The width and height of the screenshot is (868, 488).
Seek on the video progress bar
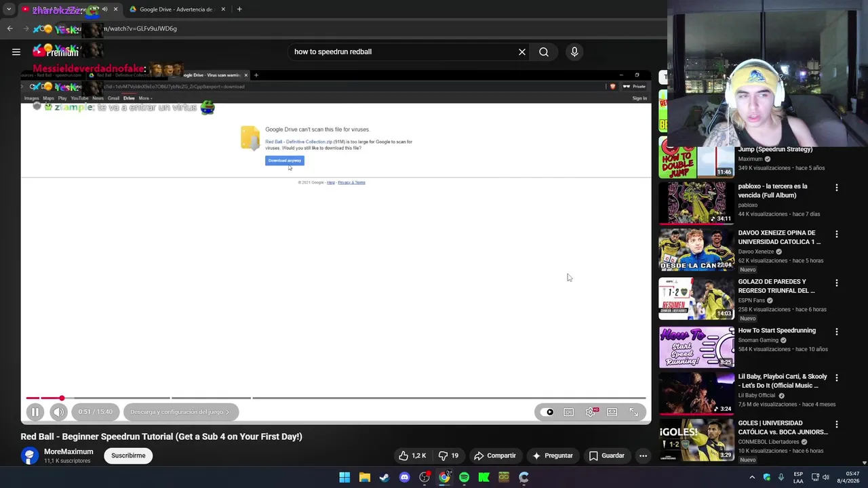point(336,398)
